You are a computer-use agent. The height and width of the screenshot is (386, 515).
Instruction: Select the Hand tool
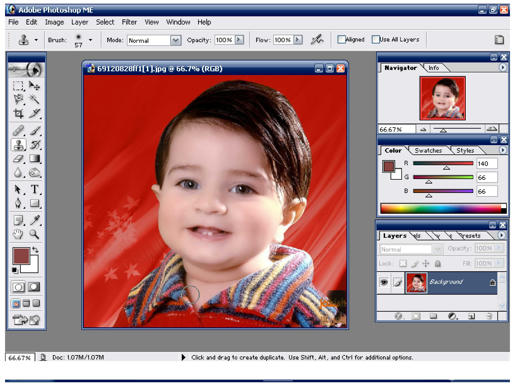coord(18,234)
